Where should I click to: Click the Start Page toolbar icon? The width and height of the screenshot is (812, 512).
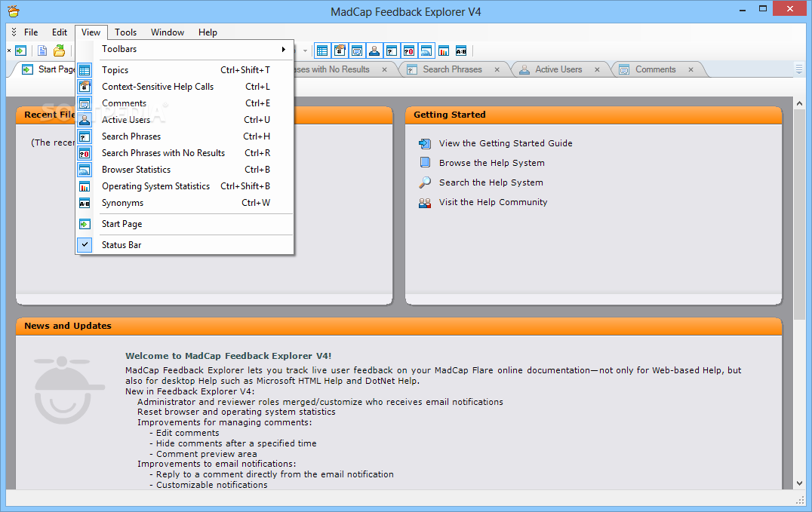[x=20, y=51]
